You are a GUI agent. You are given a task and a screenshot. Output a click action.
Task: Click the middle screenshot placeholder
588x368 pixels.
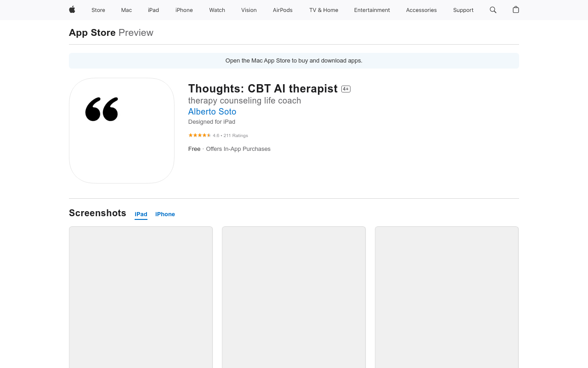(x=294, y=297)
